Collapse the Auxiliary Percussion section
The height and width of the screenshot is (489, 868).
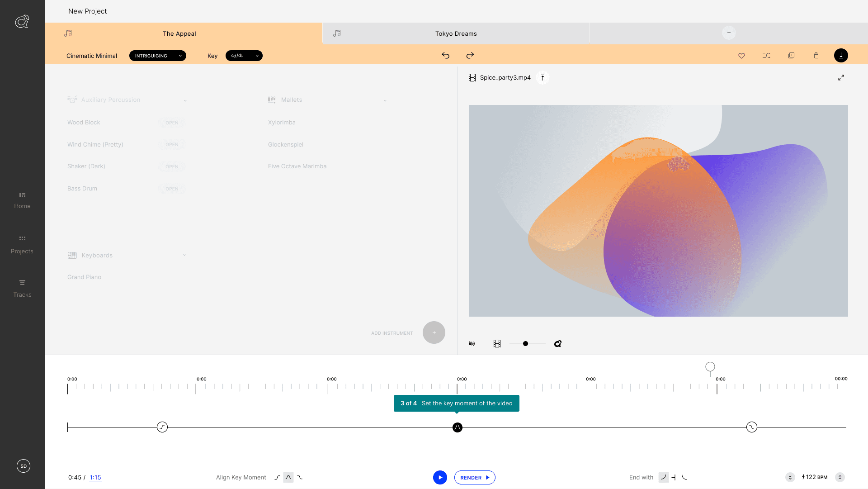(x=185, y=100)
